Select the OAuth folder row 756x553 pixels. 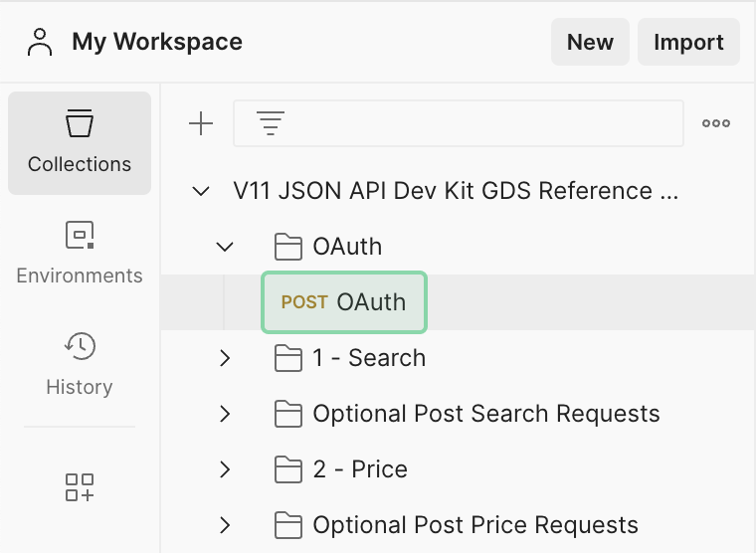click(x=458, y=247)
